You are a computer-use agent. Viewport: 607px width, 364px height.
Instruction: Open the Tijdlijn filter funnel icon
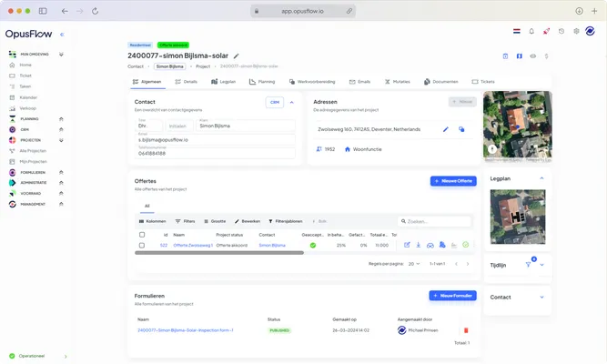pyautogui.click(x=528, y=265)
